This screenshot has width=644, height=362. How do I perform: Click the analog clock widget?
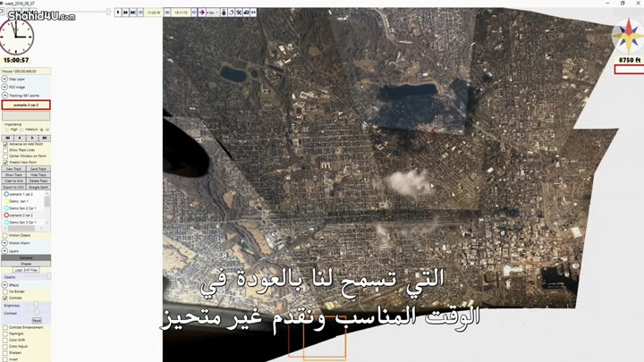pos(16,37)
